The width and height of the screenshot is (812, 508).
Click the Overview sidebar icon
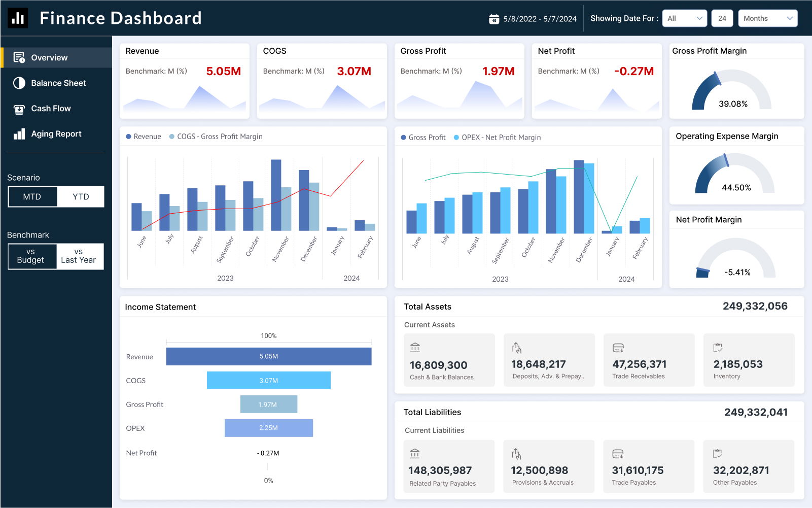tap(19, 58)
